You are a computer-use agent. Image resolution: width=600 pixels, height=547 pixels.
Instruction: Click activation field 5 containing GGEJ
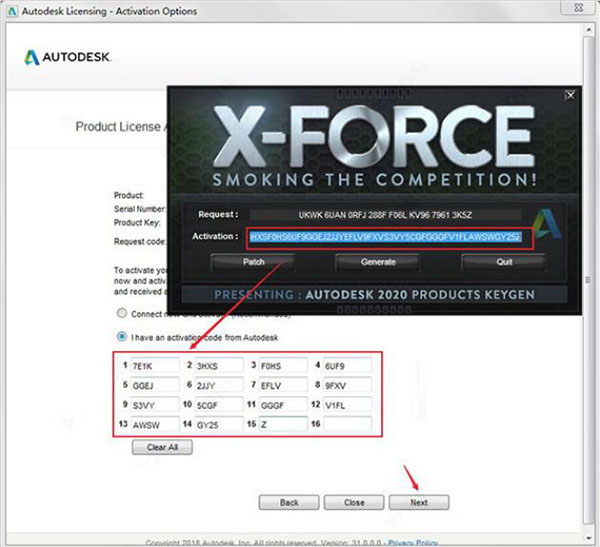[155, 385]
